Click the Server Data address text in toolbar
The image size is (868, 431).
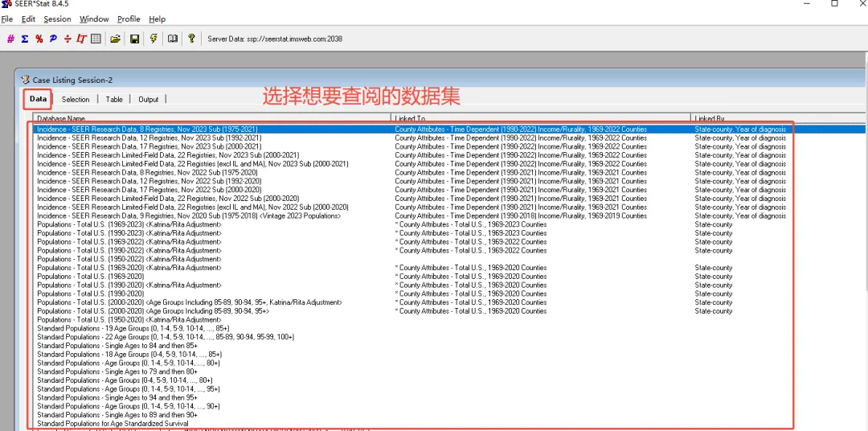click(275, 39)
